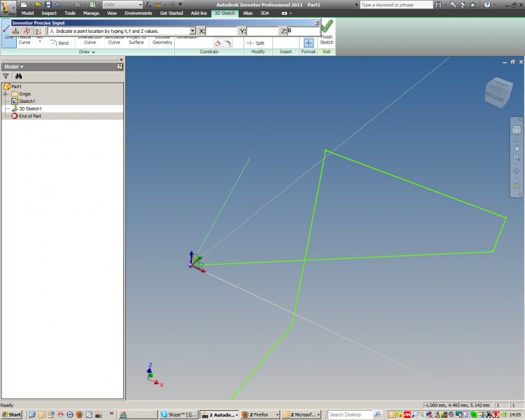Open the Precise Input prompt dropdown
Image resolution: width=525 pixels, height=420 pixels.
coord(192,31)
